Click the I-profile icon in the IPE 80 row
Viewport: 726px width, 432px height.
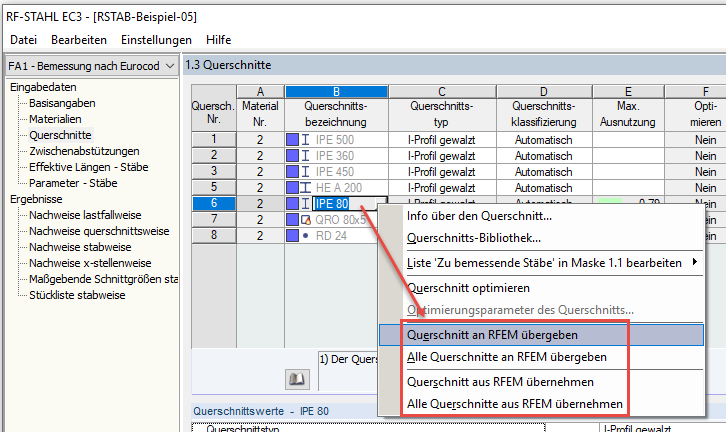point(305,204)
